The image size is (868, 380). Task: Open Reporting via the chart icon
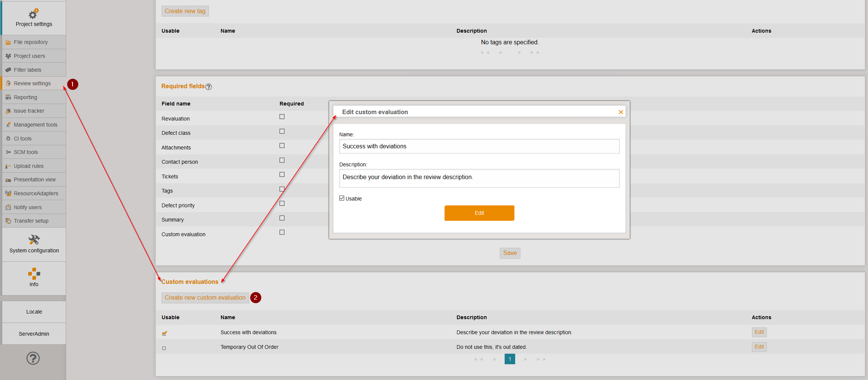(8, 97)
